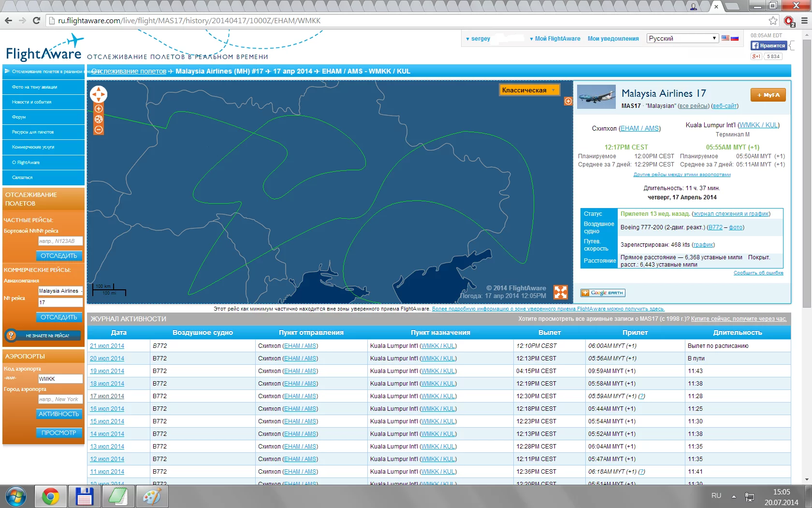Click the B772 aircraft type link
The width and height of the screenshot is (812, 508).
pyautogui.click(x=715, y=227)
